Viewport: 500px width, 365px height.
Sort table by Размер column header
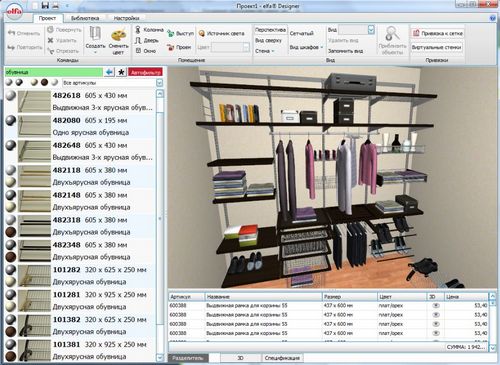(350, 296)
